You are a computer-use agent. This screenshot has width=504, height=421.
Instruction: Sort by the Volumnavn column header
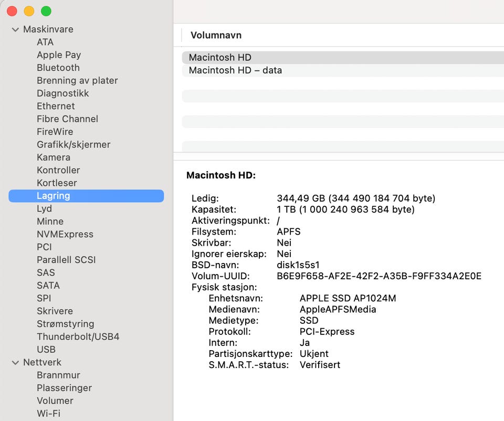coord(216,35)
